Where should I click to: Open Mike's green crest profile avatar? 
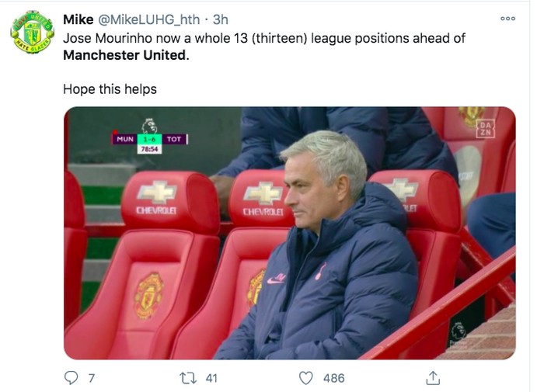[x=32, y=33]
